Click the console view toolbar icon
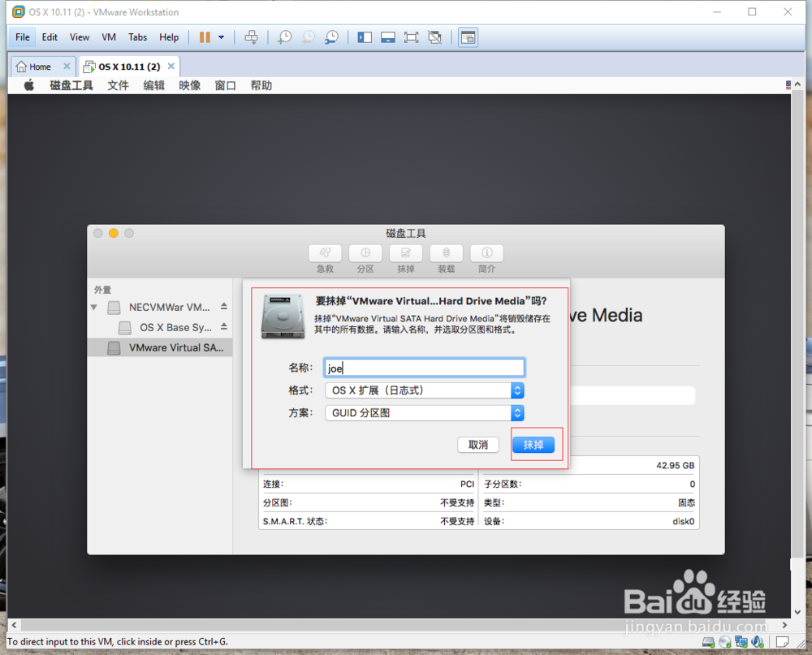The image size is (812, 655). click(469, 37)
